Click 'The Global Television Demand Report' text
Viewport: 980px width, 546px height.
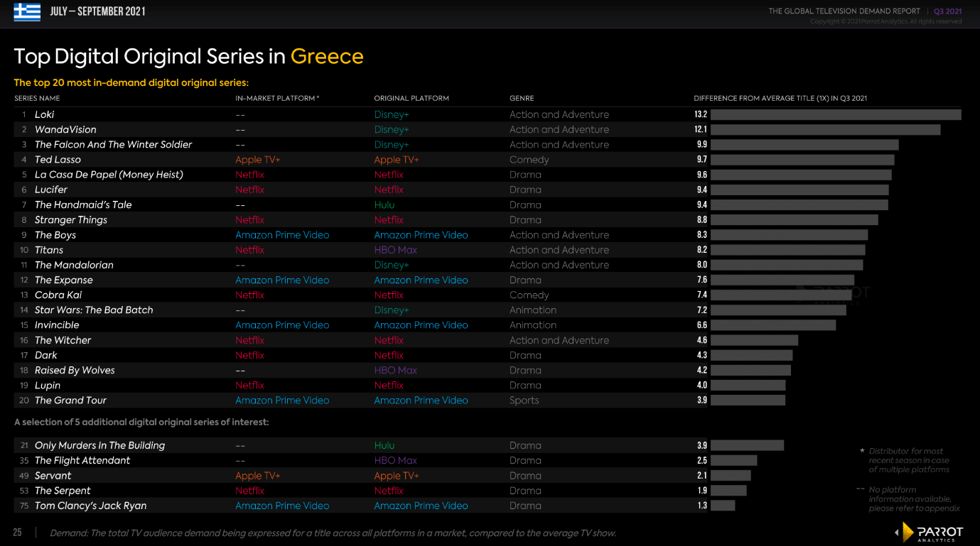pyautogui.click(x=844, y=11)
